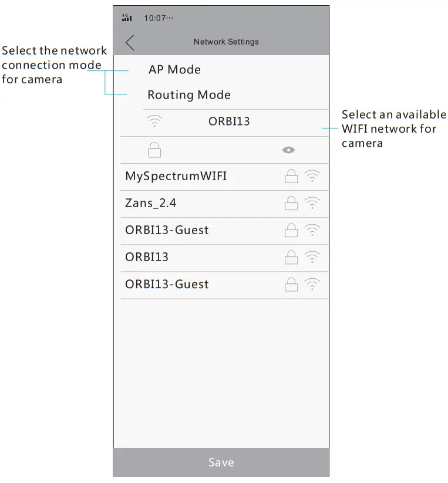Viewport: 448px width, 483px height.
Task: Toggle password visibility with the eye icon
Action: (x=288, y=150)
